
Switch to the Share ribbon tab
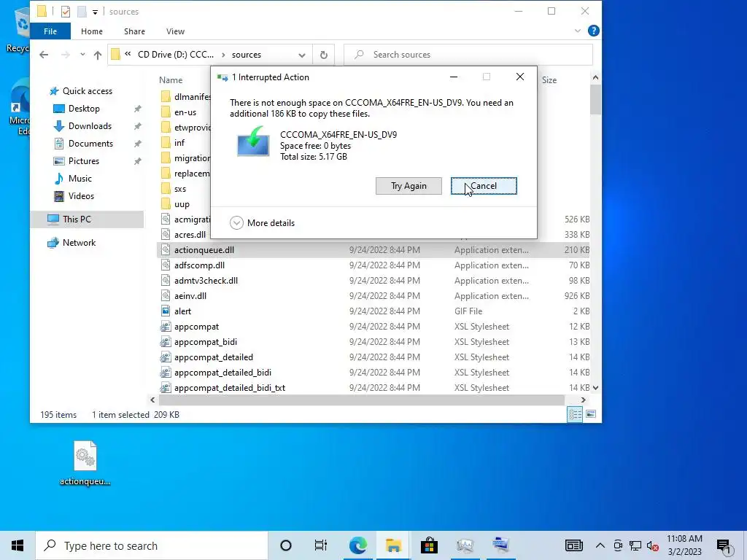pos(134,31)
